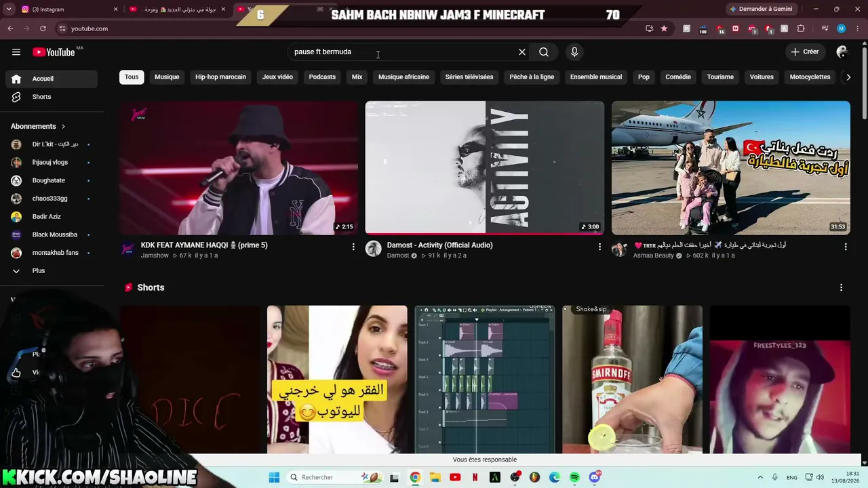Open the Shorts shelf options menu

[841, 287]
